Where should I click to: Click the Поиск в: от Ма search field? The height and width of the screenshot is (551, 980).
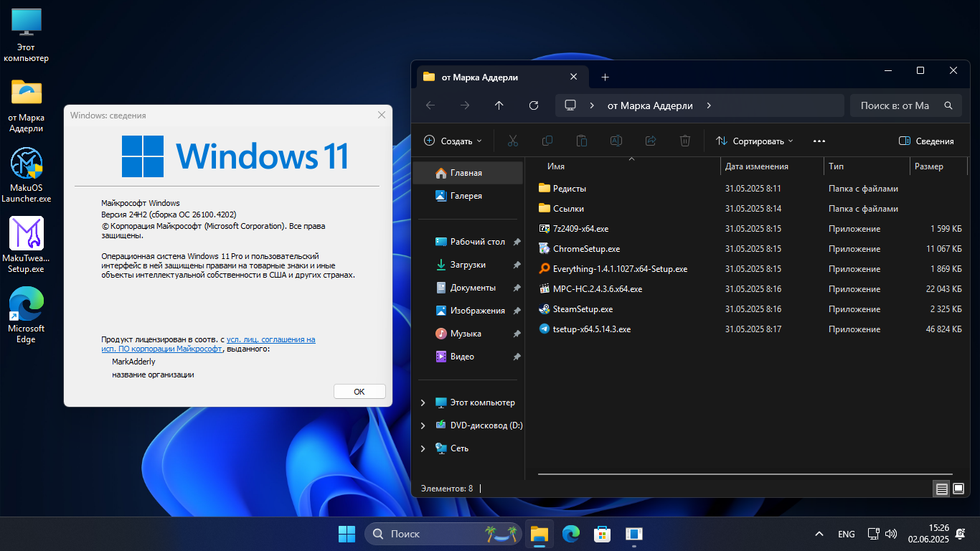(906, 105)
